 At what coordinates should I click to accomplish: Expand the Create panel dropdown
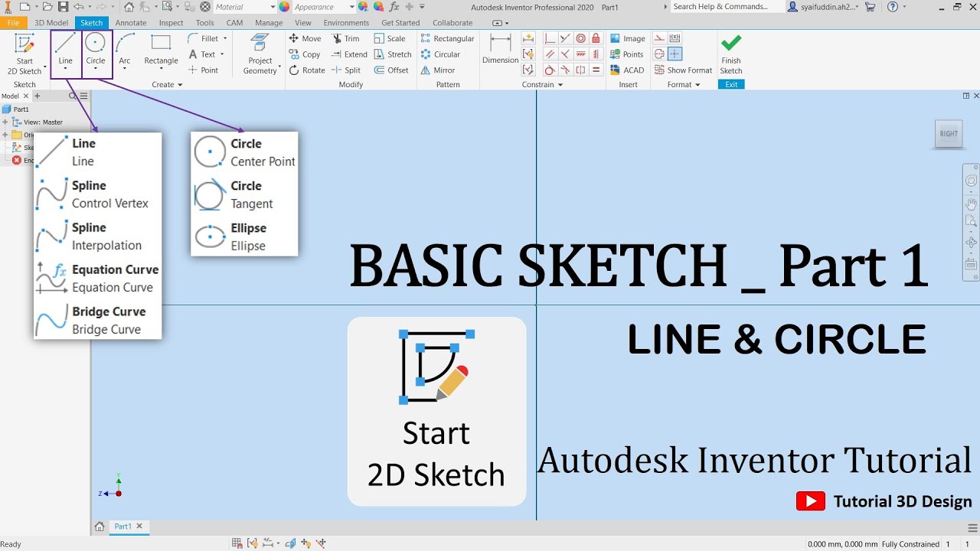[x=167, y=85]
